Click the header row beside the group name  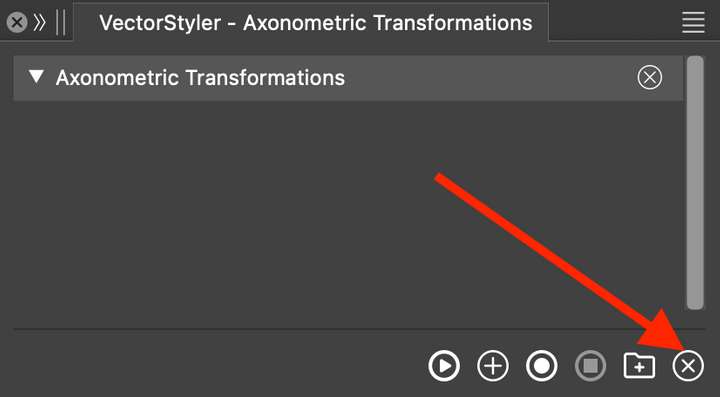pyautogui.click(x=490, y=78)
